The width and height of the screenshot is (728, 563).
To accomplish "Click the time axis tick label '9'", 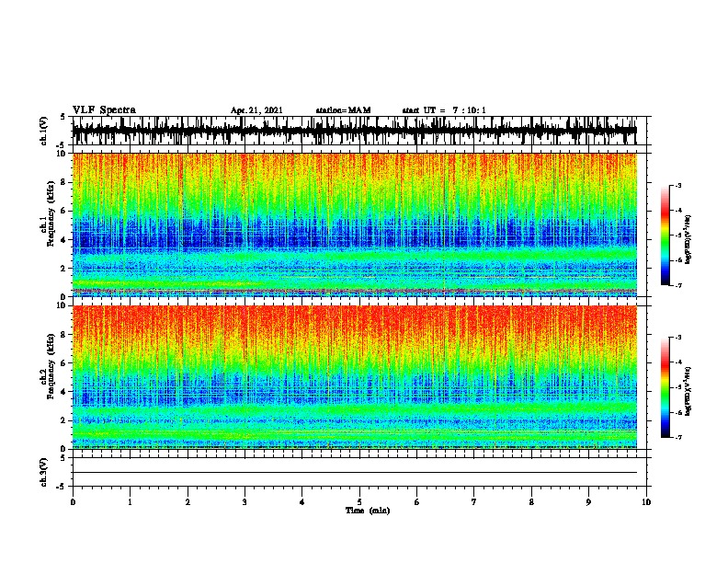I will tap(588, 502).
